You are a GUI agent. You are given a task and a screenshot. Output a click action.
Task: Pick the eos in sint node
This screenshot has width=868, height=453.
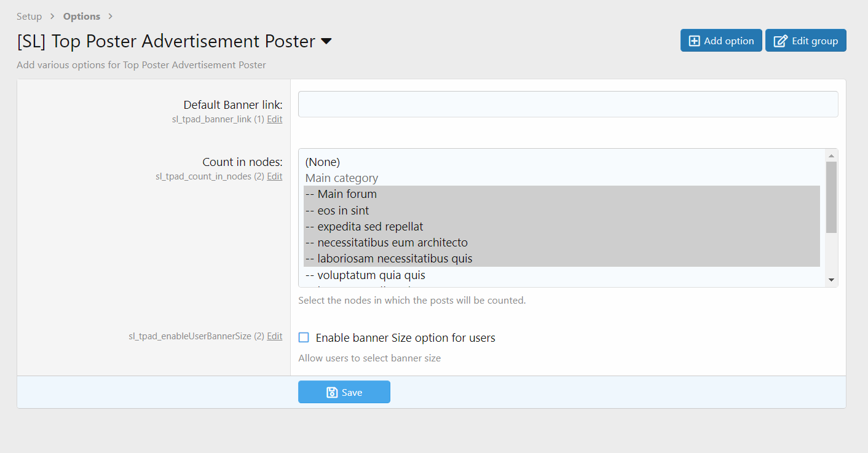pyautogui.click(x=343, y=210)
